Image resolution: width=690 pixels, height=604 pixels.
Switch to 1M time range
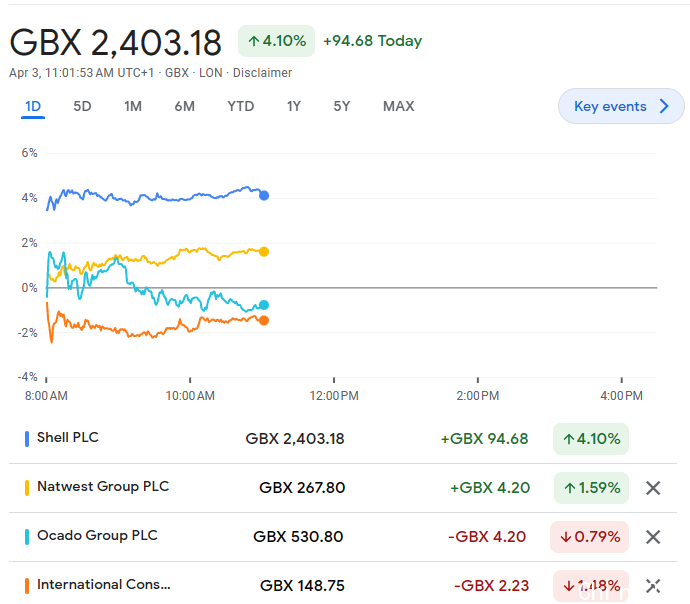click(133, 106)
